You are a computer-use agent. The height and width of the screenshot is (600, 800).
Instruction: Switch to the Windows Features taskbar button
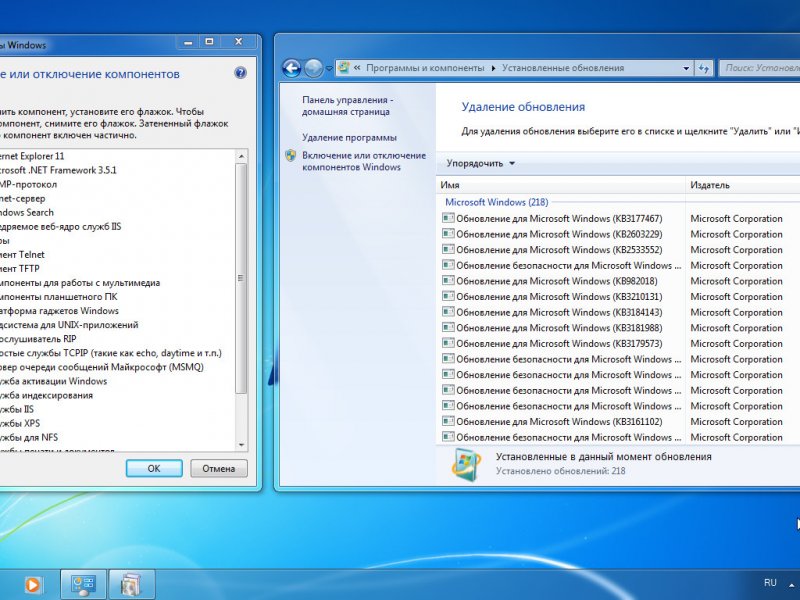click(132, 585)
